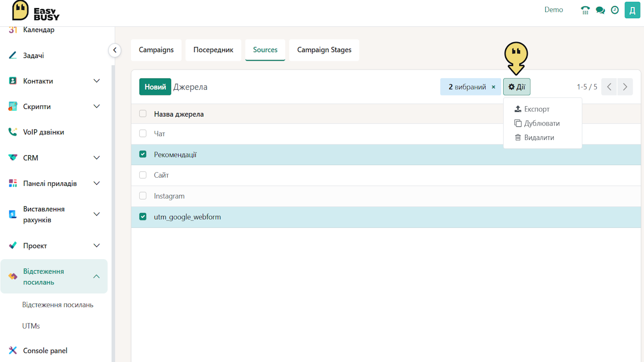Switch to the Посередник tab
This screenshot has width=644, height=362.
[213, 50]
